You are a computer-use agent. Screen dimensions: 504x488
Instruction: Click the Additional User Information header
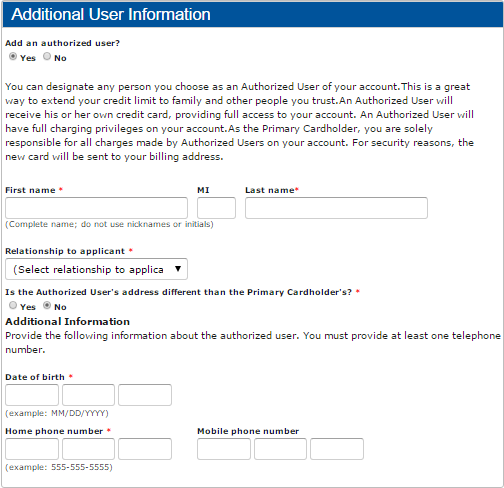click(111, 15)
